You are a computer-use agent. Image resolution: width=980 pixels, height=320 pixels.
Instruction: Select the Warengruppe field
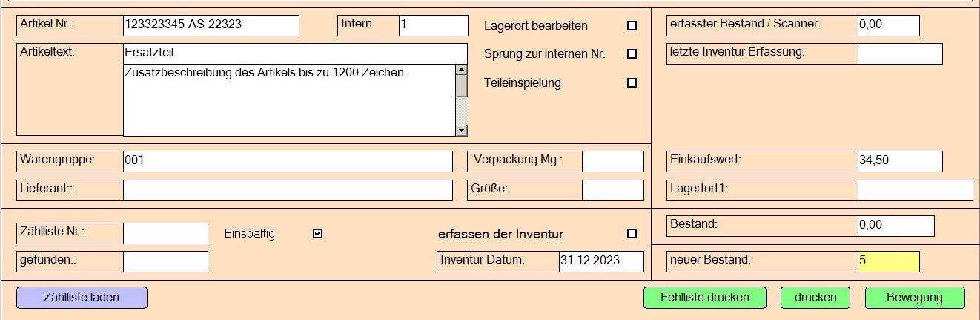(287, 161)
